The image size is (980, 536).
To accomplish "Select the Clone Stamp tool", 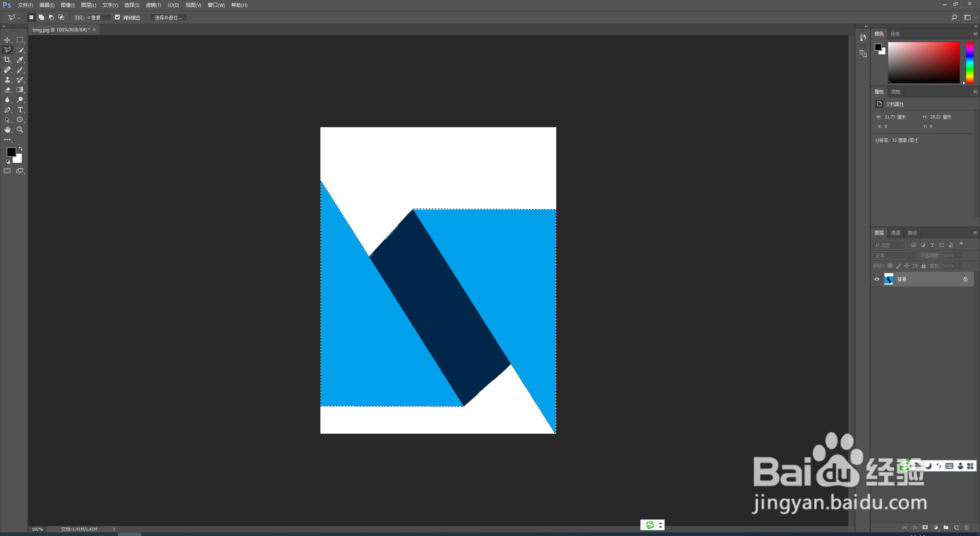I will click(7, 80).
